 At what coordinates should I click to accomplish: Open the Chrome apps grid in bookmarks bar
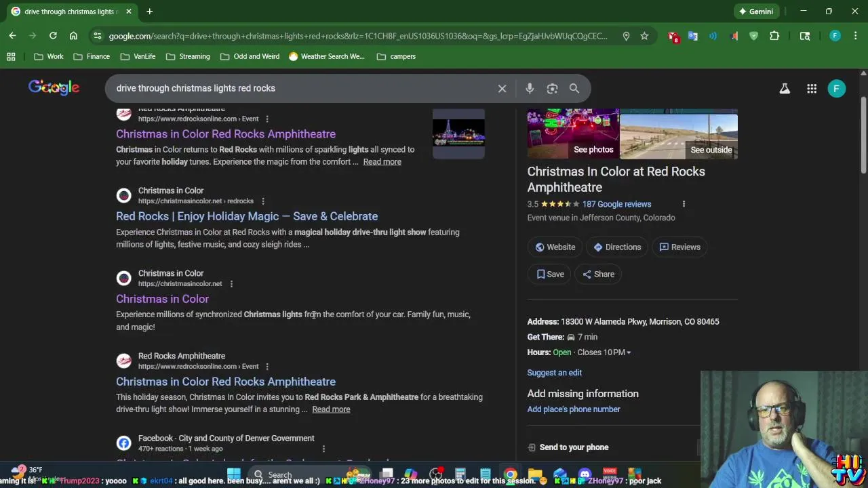[11, 56]
